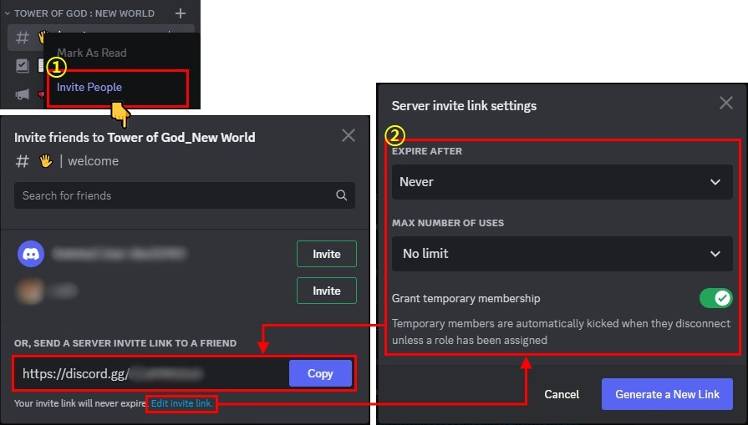748x425 pixels.
Task: Click Generate a New Link button
Action: pyautogui.click(x=667, y=394)
